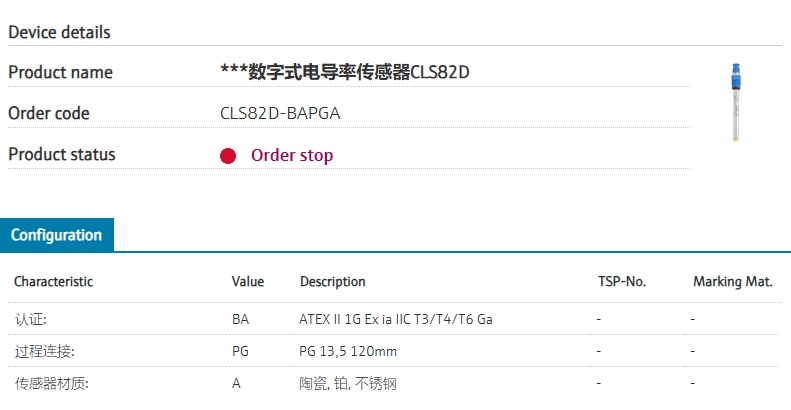
Task: Click the product name CLS82D title
Action: pos(344,72)
